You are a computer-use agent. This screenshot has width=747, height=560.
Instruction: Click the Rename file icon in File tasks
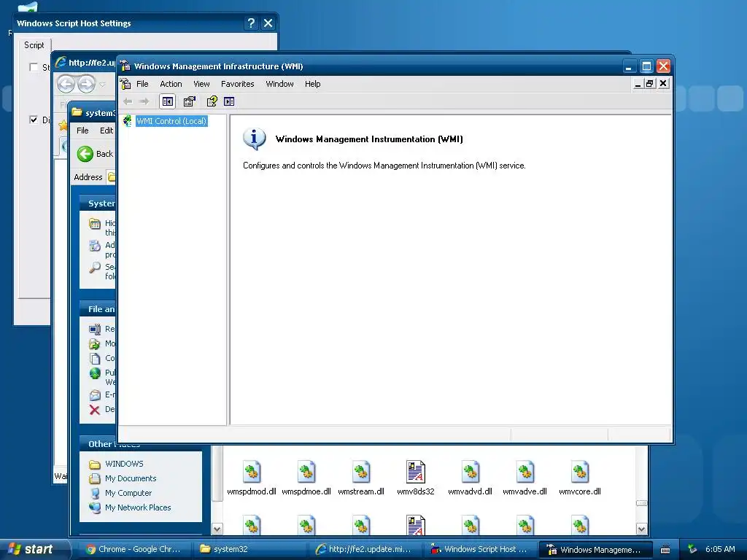click(95, 329)
